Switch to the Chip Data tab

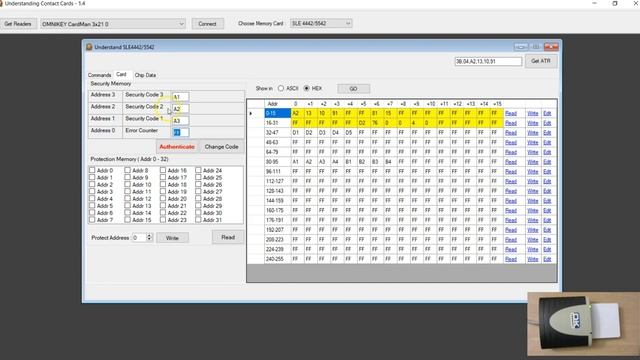coord(145,75)
